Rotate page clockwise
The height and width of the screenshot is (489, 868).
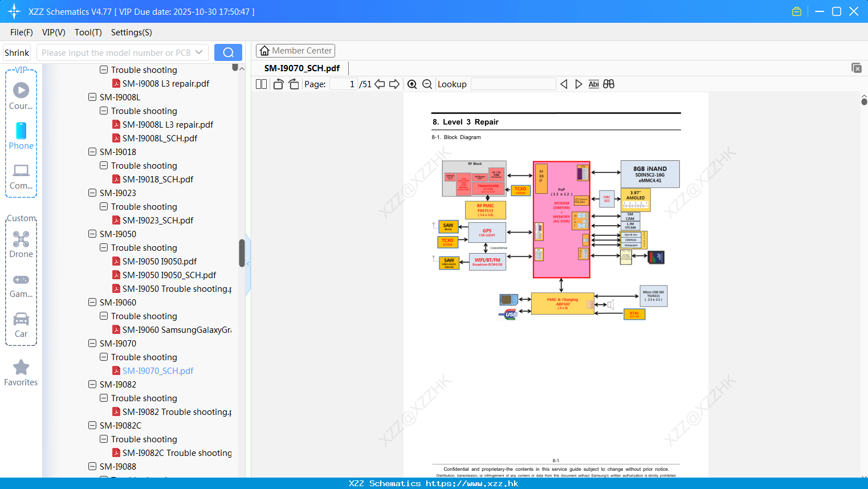pyautogui.click(x=294, y=84)
